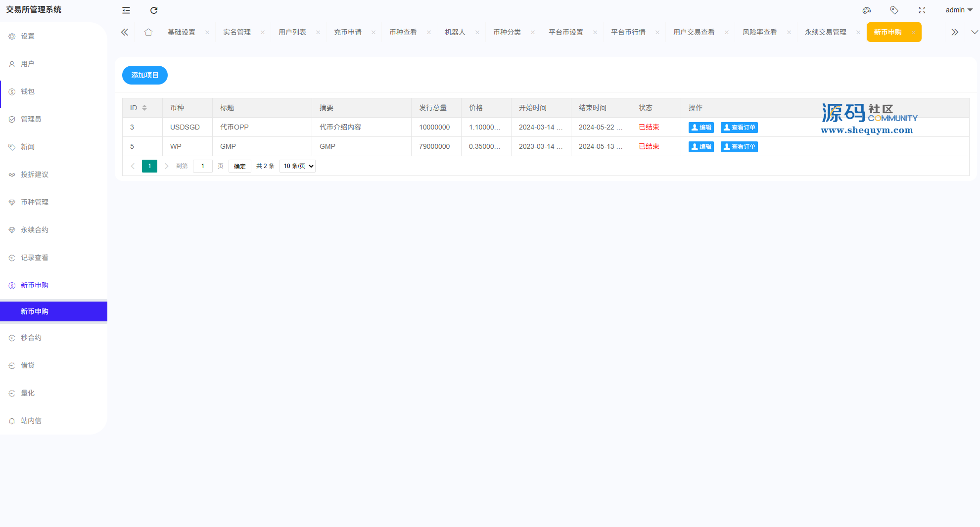
Task: Edit the USDSGD row
Action: click(x=700, y=128)
